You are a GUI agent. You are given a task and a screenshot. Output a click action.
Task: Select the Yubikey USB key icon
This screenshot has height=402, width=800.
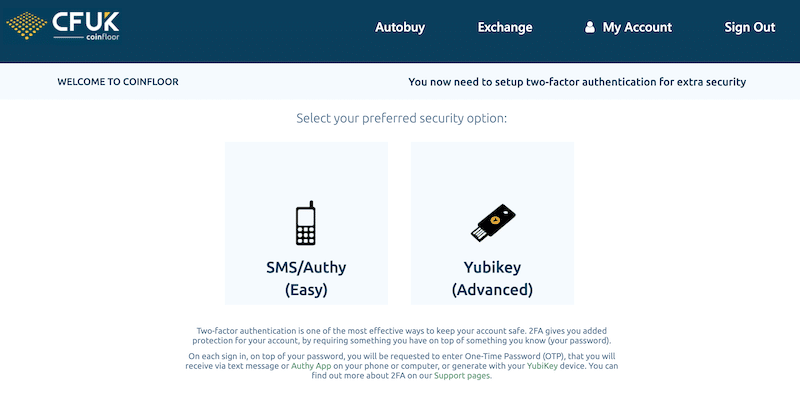(x=492, y=223)
